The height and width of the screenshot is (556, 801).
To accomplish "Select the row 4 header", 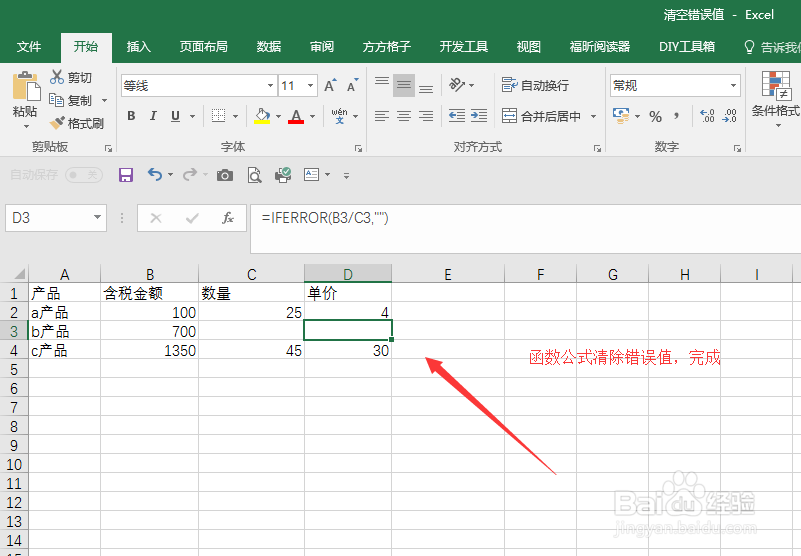I will tap(14, 351).
